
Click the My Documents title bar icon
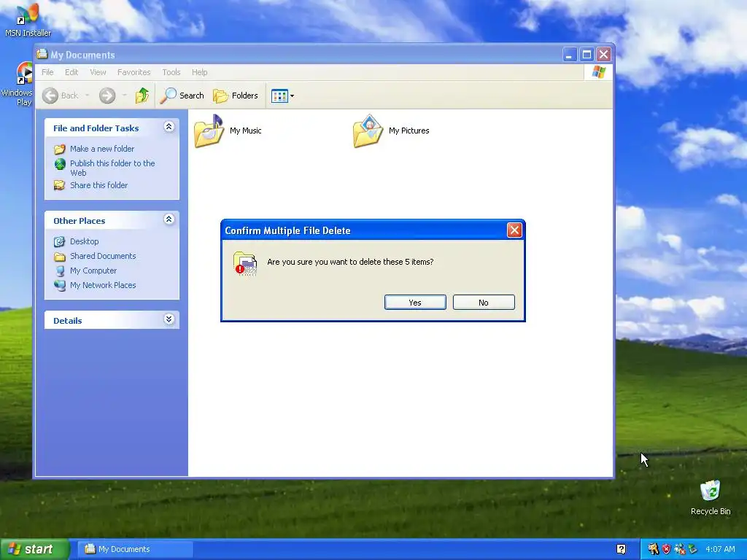[42, 54]
